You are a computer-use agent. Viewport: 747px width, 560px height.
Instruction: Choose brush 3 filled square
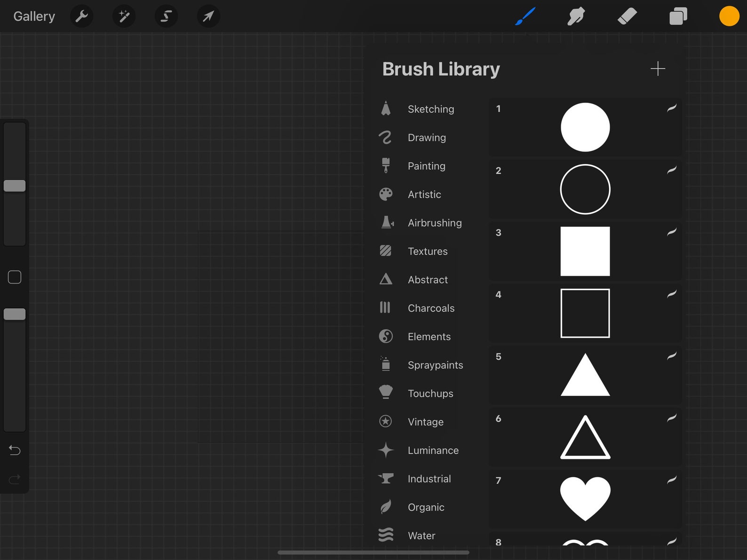[x=585, y=252]
